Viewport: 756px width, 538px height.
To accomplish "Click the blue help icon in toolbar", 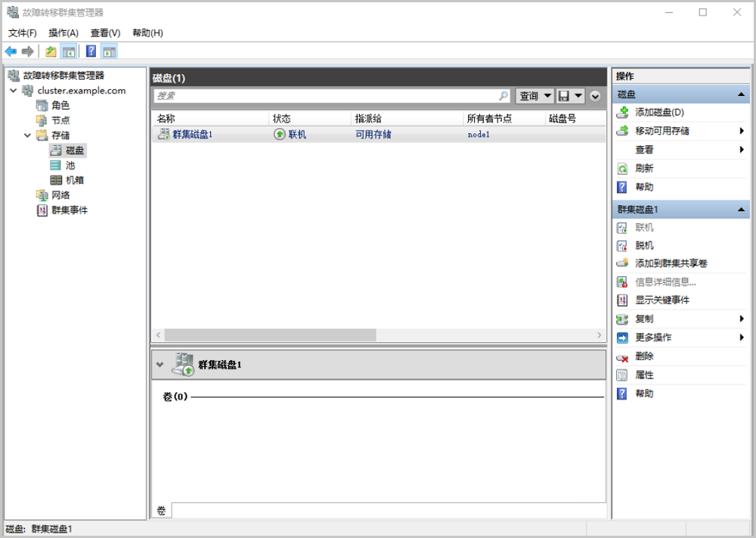I will 91,51.
